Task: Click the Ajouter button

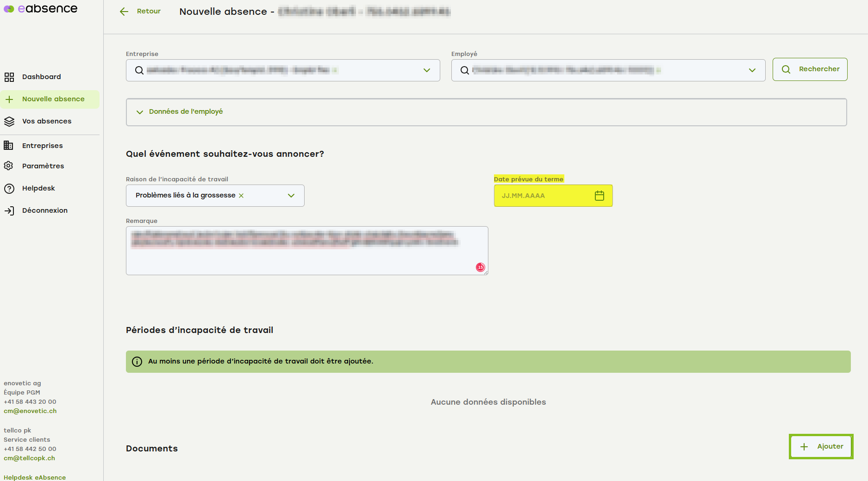Action: [x=821, y=446]
